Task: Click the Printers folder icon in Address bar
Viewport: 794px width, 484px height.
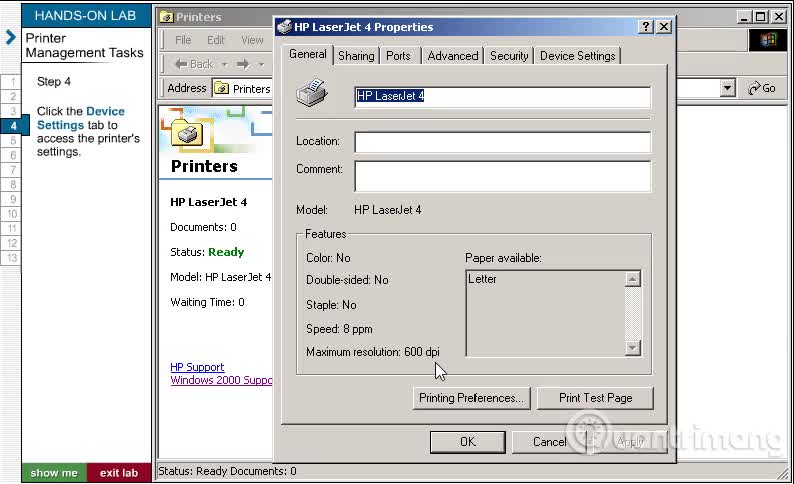Action: (221, 89)
